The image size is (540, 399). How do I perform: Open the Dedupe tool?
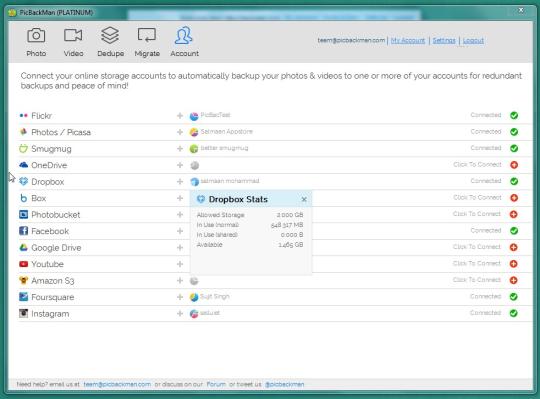click(110, 42)
